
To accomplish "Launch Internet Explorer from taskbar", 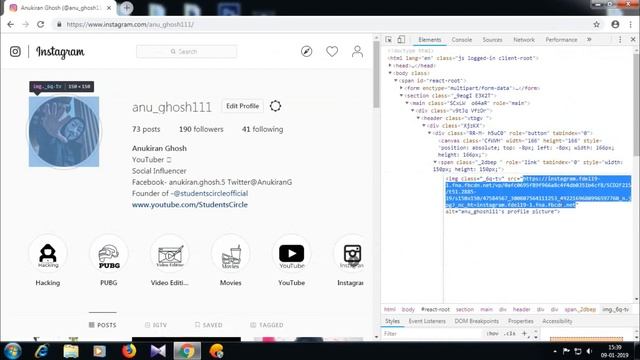I will (42, 351).
